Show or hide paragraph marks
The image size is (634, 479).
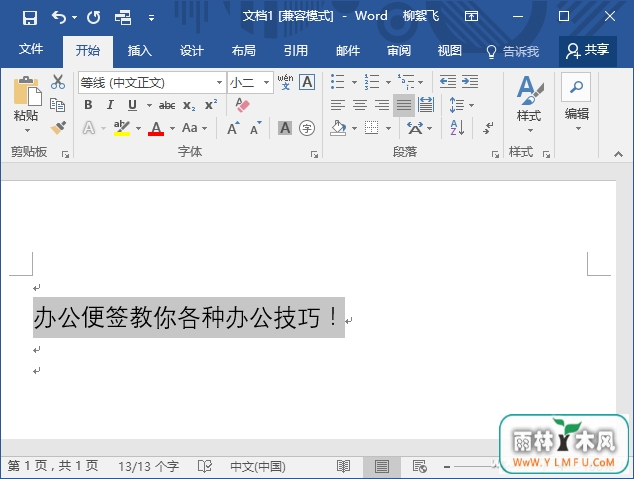click(x=488, y=128)
